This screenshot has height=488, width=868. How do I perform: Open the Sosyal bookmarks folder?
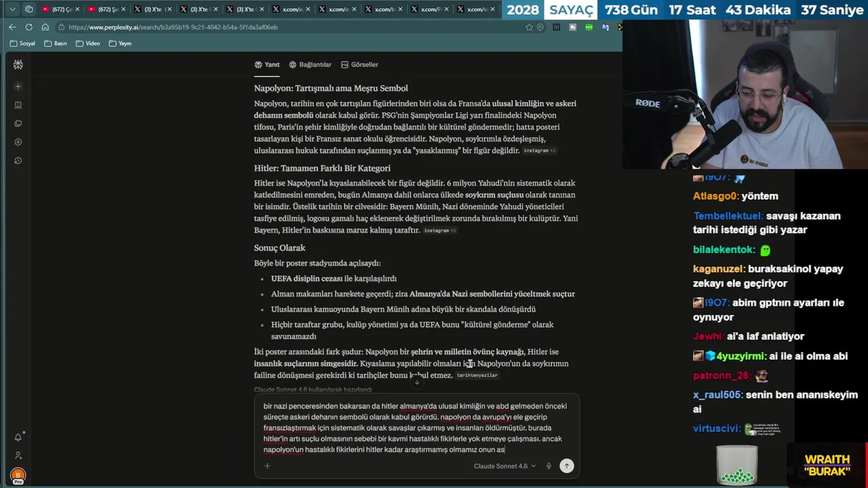coord(22,43)
